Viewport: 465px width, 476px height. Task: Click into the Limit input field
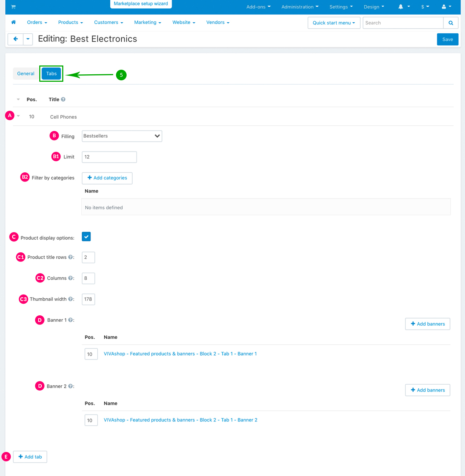[109, 157]
